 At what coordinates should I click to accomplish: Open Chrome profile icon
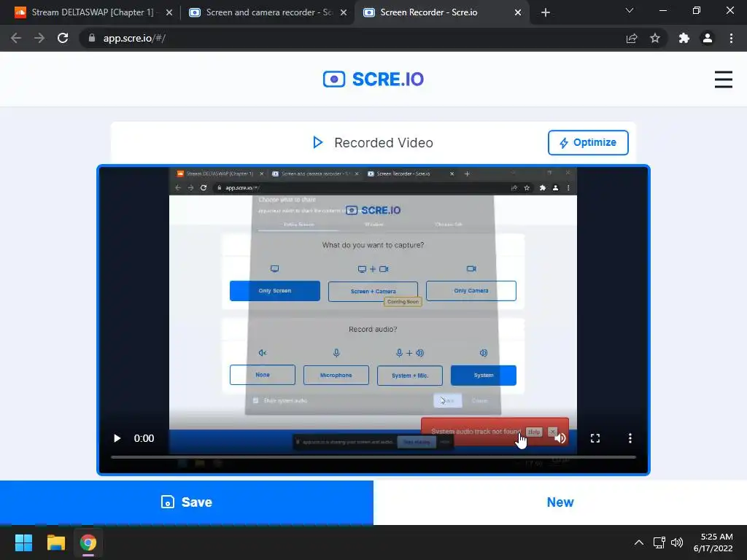[x=708, y=38]
